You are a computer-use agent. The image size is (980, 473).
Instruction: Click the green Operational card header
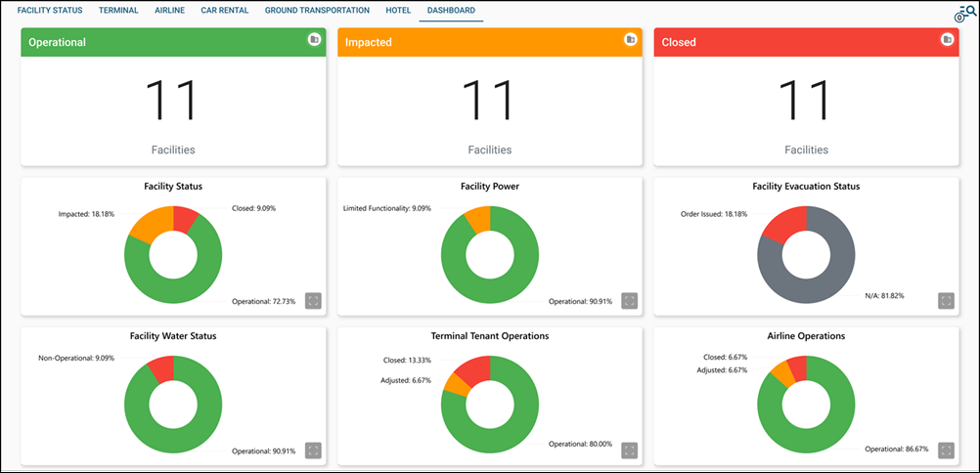(x=147, y=43)
